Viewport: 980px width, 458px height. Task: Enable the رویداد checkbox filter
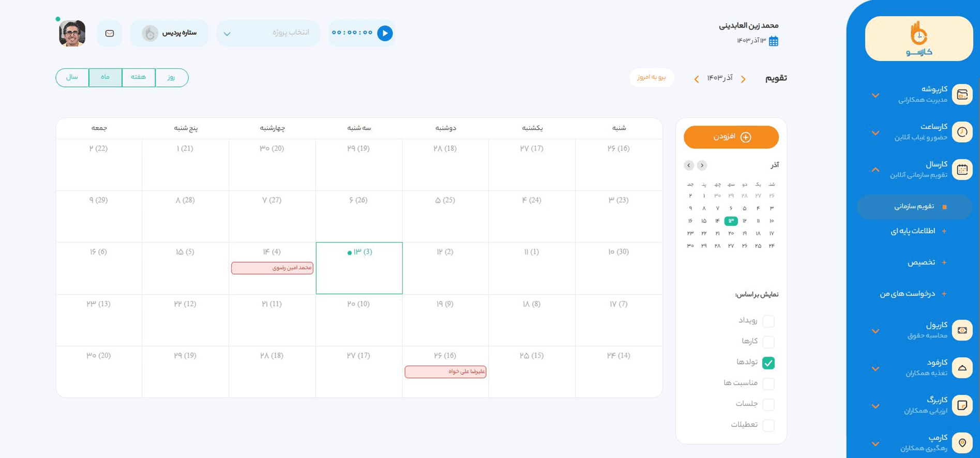click(x=768, y=321)
